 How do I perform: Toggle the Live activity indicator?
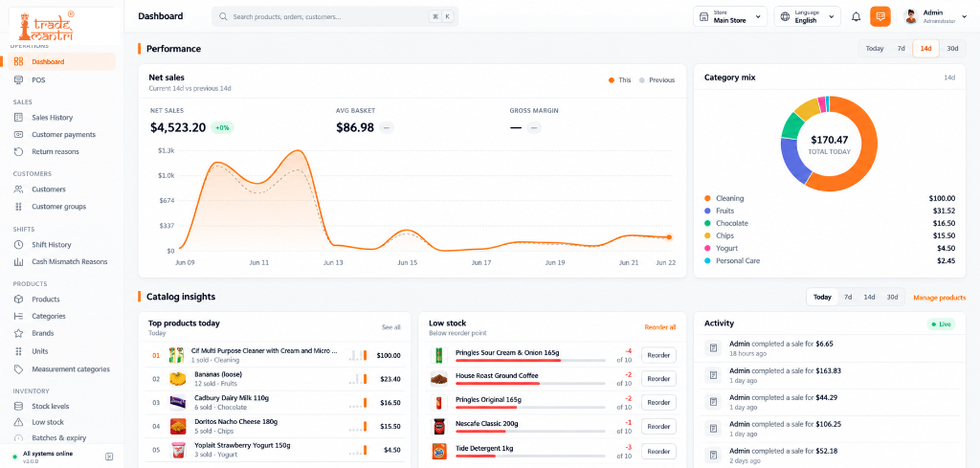click(x=941, y=324)
